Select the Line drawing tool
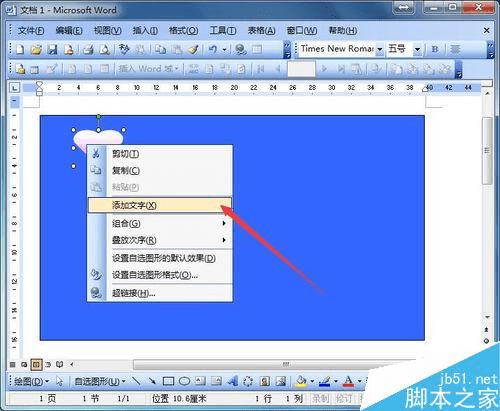This screenshot has height=411, width=500. (136, 381)
